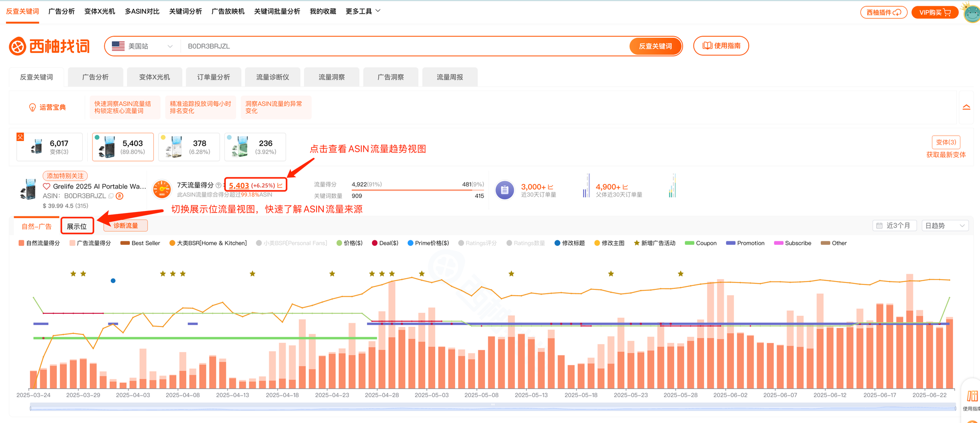Click the parent ASIN icon on first variant card
This screenshot has width=980, height=423.
click(x=20, y=137)
